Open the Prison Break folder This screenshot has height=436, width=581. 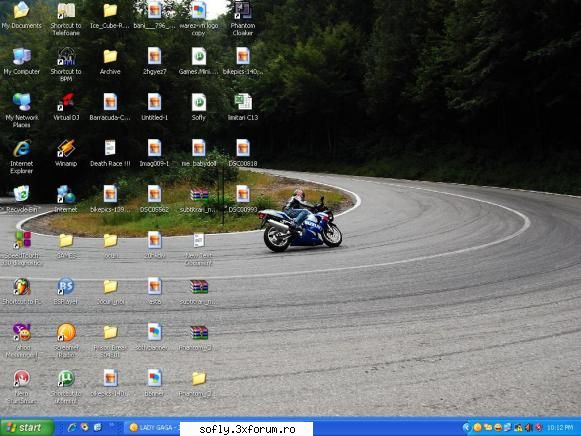point(110,340)
